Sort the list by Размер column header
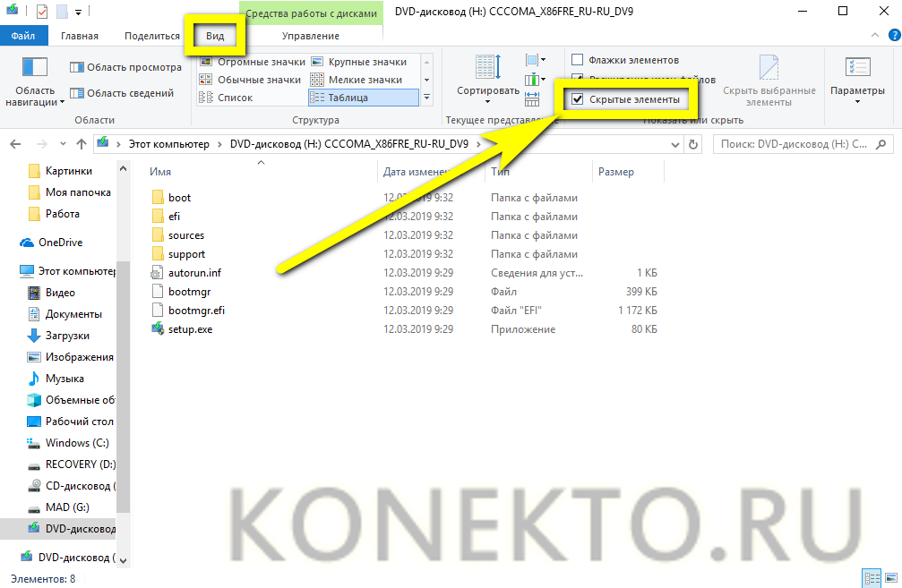The width and height of the screenshot is (902, 588). pyautogui.click(x=615, y=172)
